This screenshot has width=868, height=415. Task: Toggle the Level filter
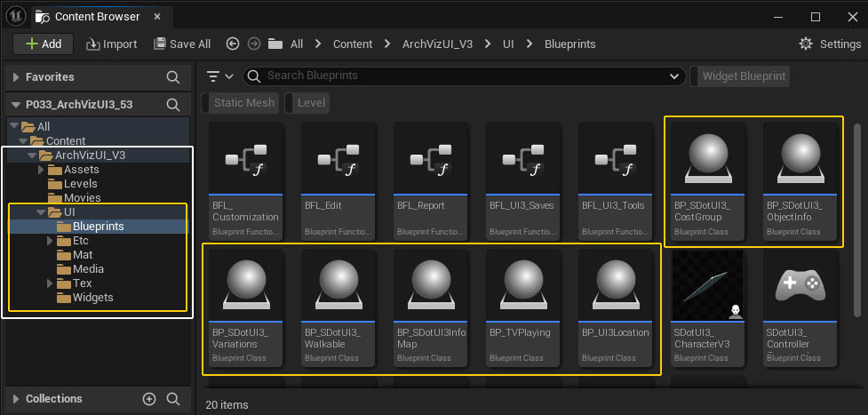click(x=307, y=102)
